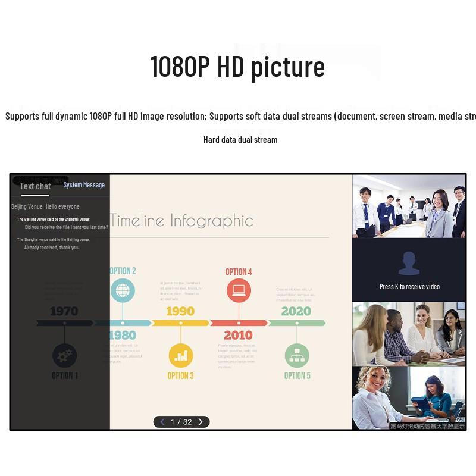Click the 'OPTION 3' label
Viewport: 476px width, 476px height.
(x=181, y=376)
